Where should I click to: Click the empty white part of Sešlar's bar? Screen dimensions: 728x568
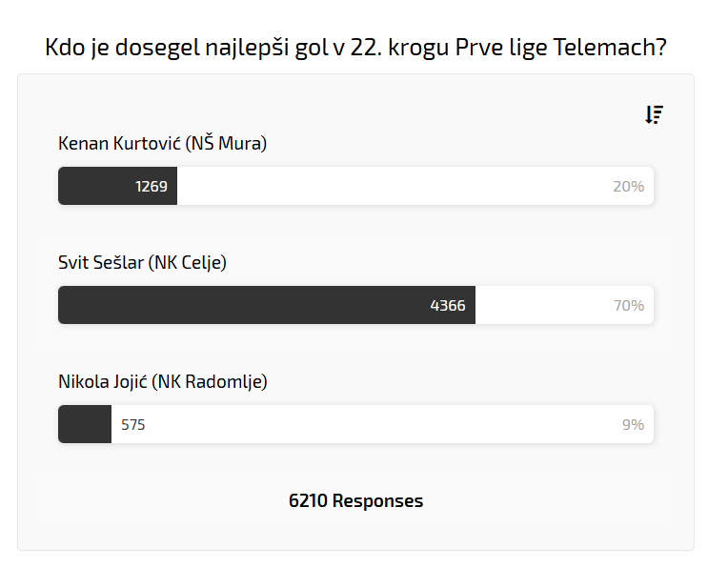[x=543, y=305]
